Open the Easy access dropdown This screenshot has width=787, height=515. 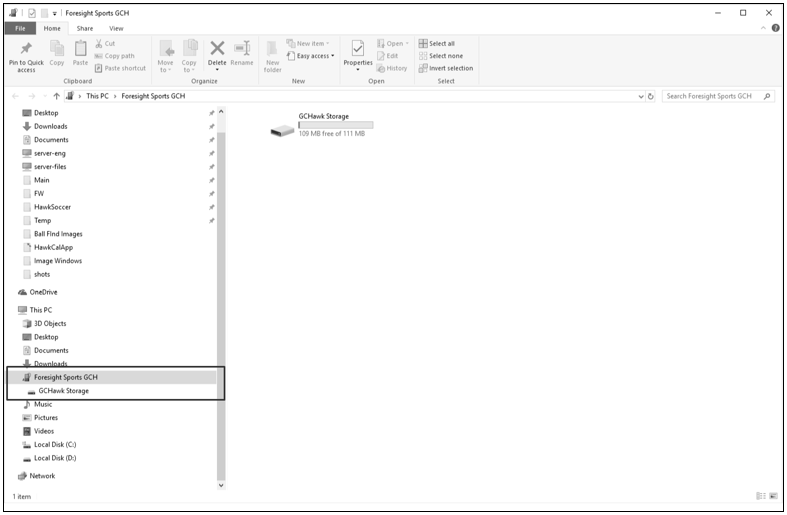tap(311, 56)
